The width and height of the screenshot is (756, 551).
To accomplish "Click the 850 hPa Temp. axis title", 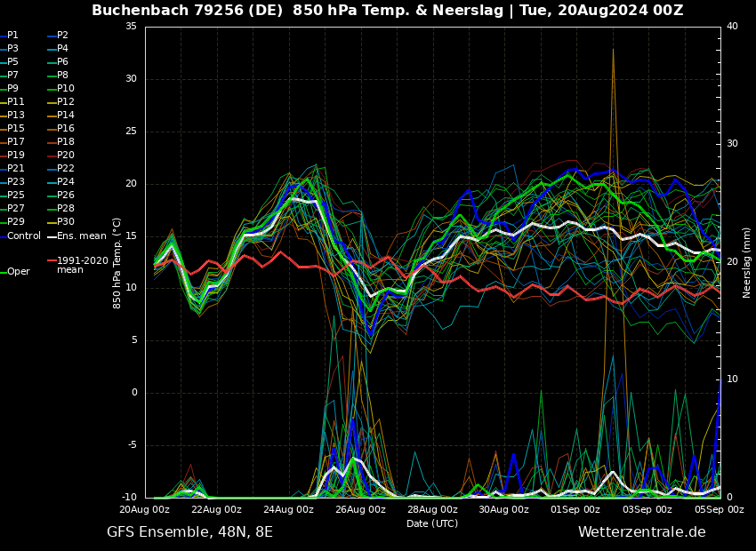I will pyautogui.click(x=117, y=263).
